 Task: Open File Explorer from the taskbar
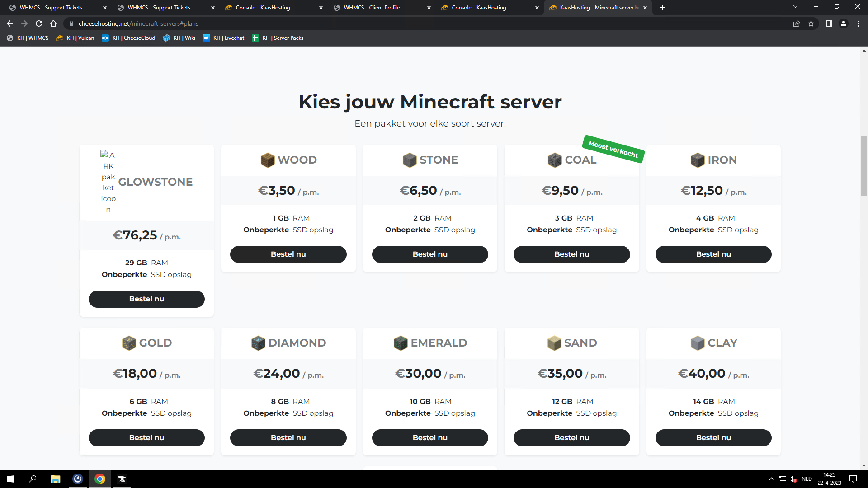point(55,479)
